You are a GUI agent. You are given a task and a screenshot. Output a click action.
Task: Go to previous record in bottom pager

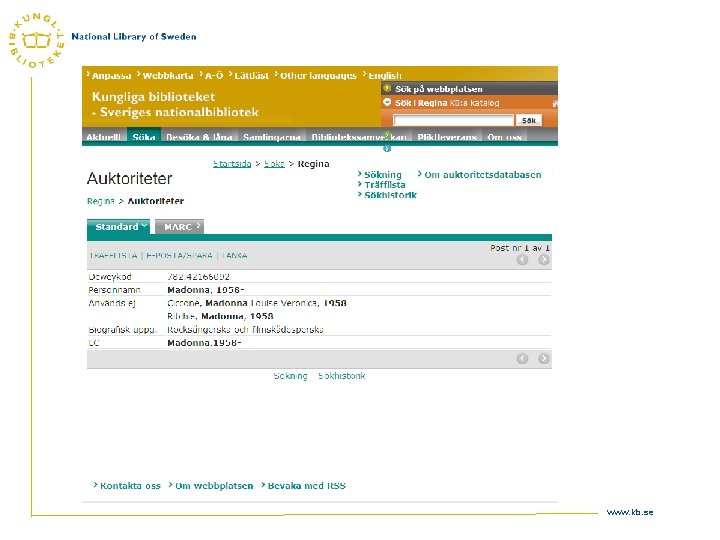(x=522, y=359)
